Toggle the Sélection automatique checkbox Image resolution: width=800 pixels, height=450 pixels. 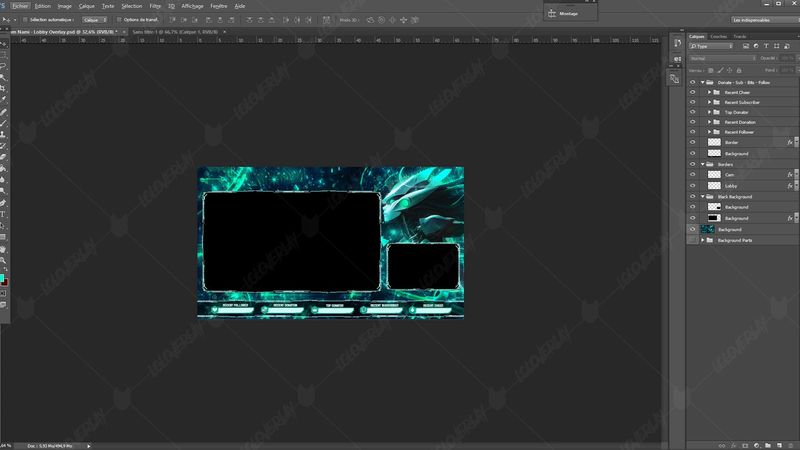click(25, 19)
